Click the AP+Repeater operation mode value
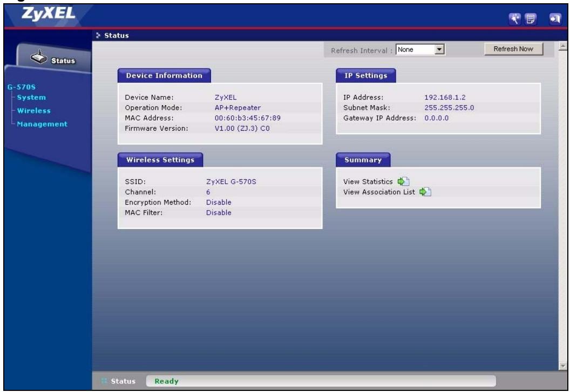Viewport: 570px width, 392px height. coord(237,107)
